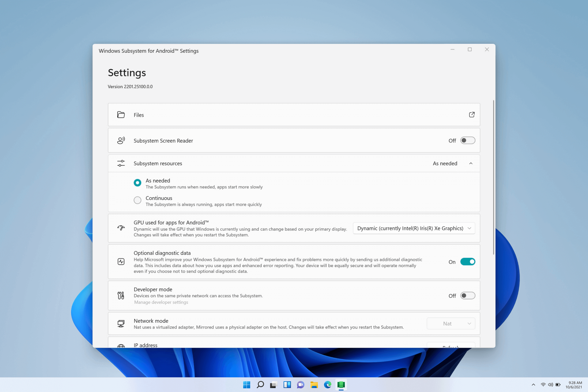Click the clock and date in taskbar
The image size is (588, 392).
(x=574, y=385)
